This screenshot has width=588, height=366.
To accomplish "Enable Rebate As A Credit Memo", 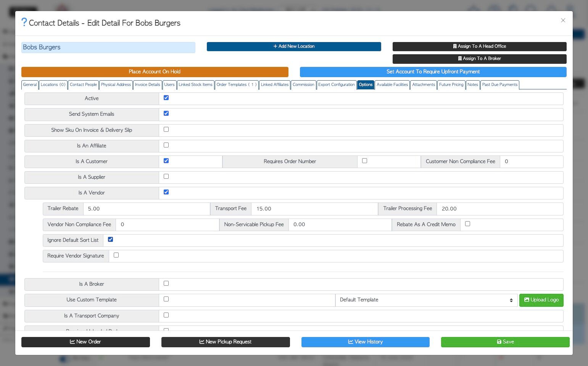I will [x=467, y=224].
